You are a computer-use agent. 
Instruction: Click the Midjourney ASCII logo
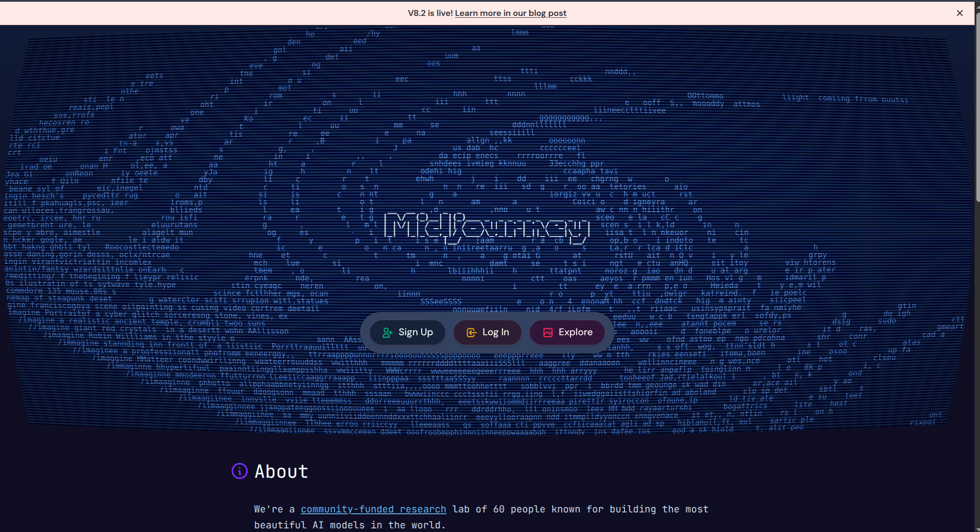[x=487, y=228]
